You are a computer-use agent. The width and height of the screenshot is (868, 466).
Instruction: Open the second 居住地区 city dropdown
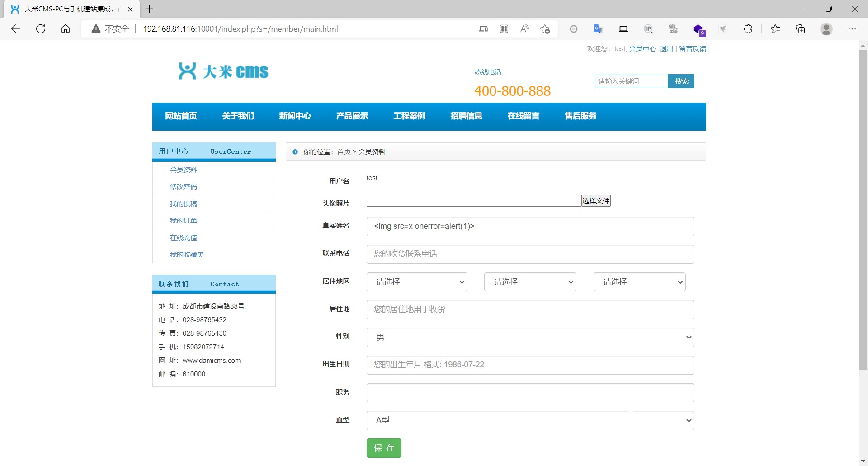coord(530,282)
